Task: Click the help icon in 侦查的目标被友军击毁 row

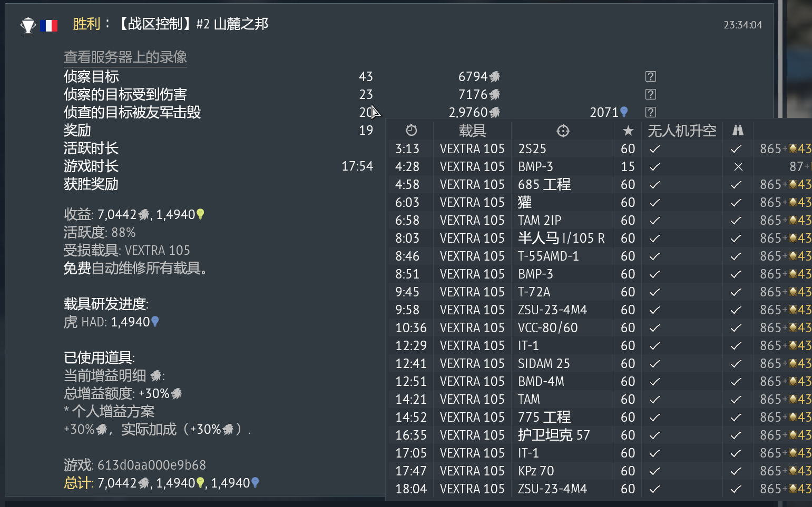Action: 651,112
